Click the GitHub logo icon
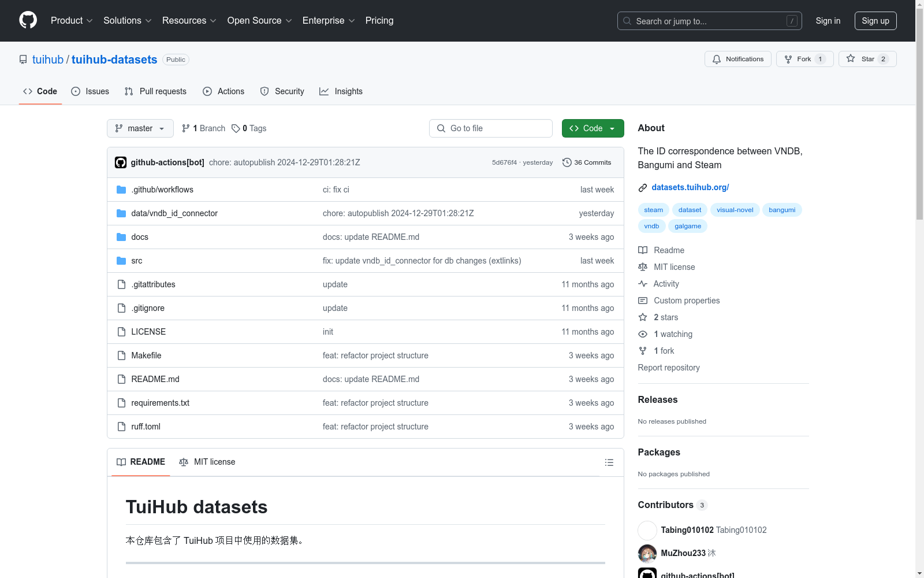924x578 pixels. [28, 20]
